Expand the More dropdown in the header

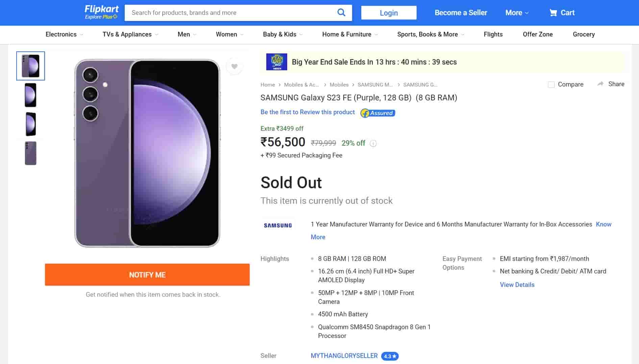(516, 13)
